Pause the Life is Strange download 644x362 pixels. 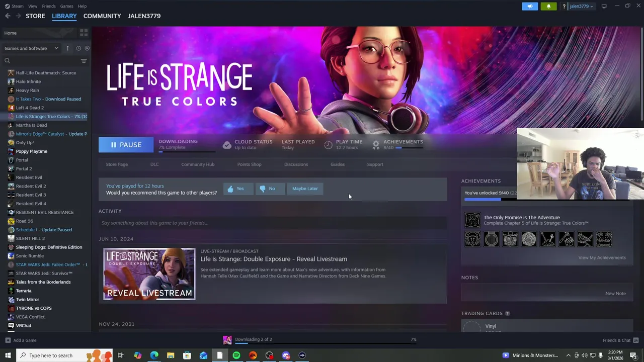(x=126, y=145)
